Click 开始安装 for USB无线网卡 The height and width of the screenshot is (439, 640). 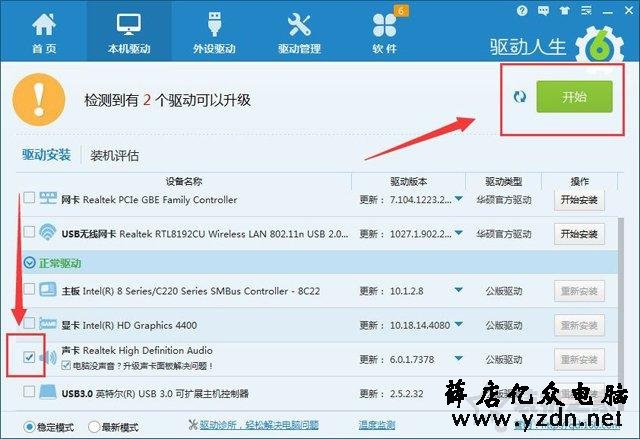[x=579, y=234]
